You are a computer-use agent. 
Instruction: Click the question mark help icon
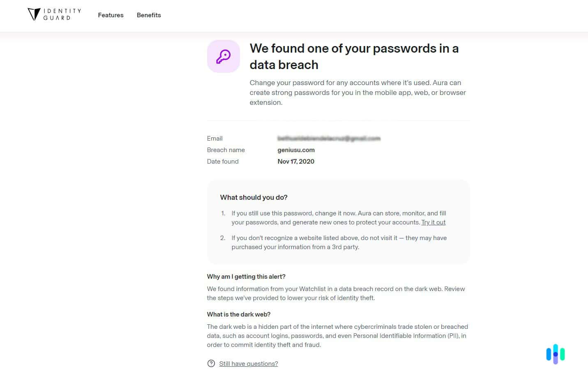[x=211, y=363]
